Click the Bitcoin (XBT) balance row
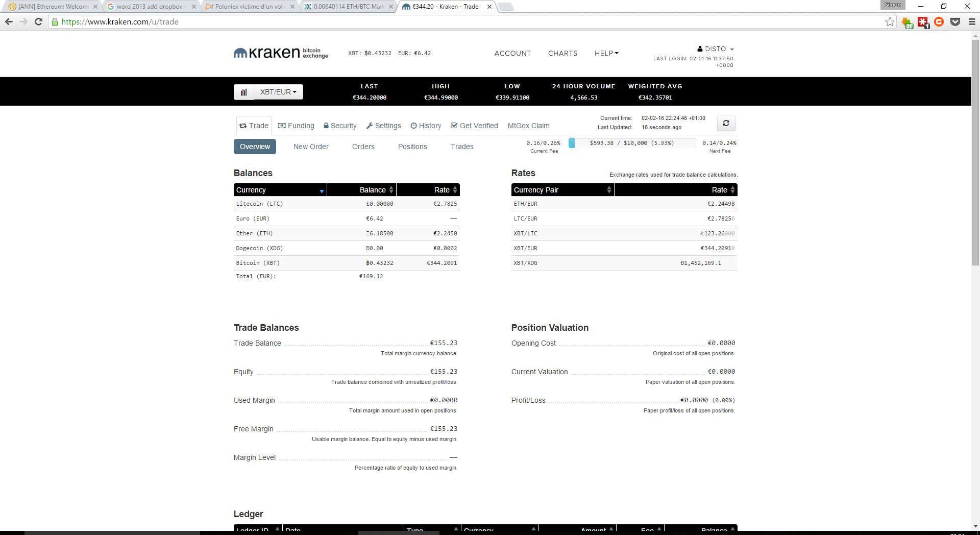Viewport: 980px width, 535px height. pos(347,263)
